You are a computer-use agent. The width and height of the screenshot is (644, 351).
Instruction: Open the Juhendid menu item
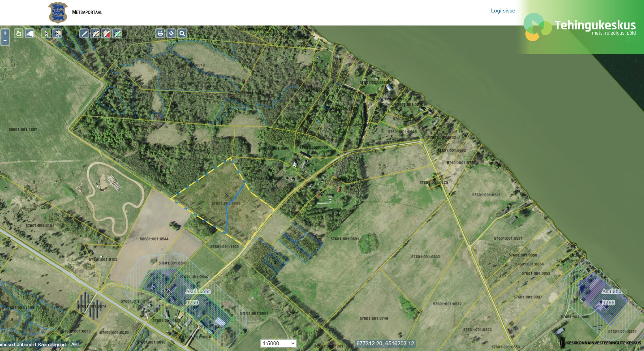tap(26, 344)
